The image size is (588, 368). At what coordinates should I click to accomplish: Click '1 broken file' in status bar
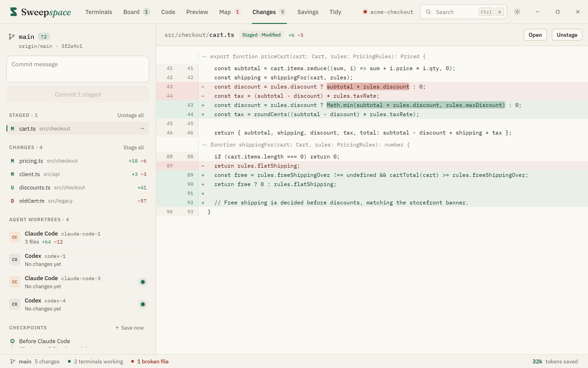(150, 361)
